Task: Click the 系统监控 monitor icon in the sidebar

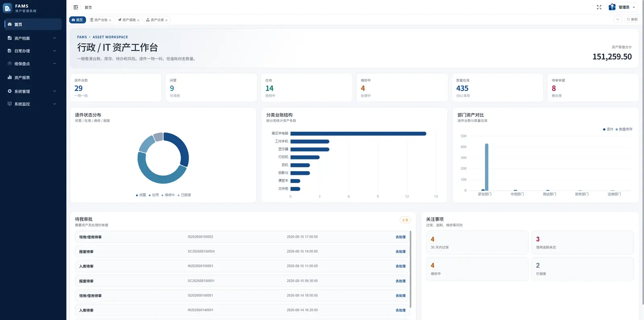Action: coord(10,104)
